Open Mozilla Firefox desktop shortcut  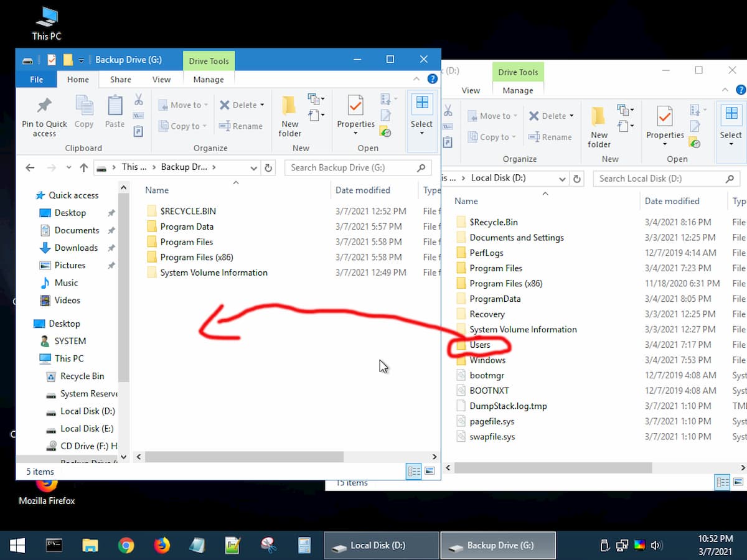47,492
